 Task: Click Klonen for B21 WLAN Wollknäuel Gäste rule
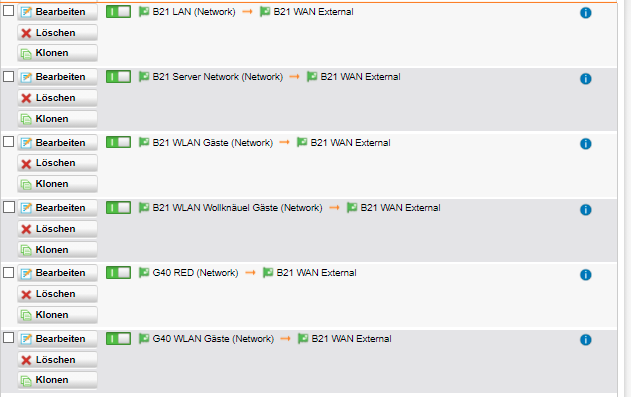(x=57, y=250)
